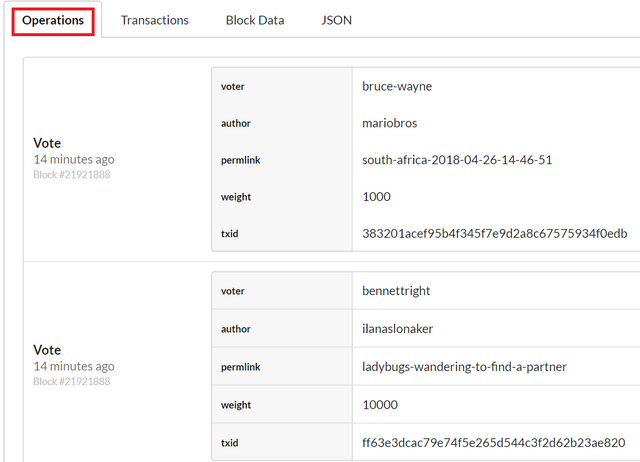Screen dimensions: 640x462
Task: Open the ladybugs-wandering-to-find-a-partner permlink
Action: 464,367
